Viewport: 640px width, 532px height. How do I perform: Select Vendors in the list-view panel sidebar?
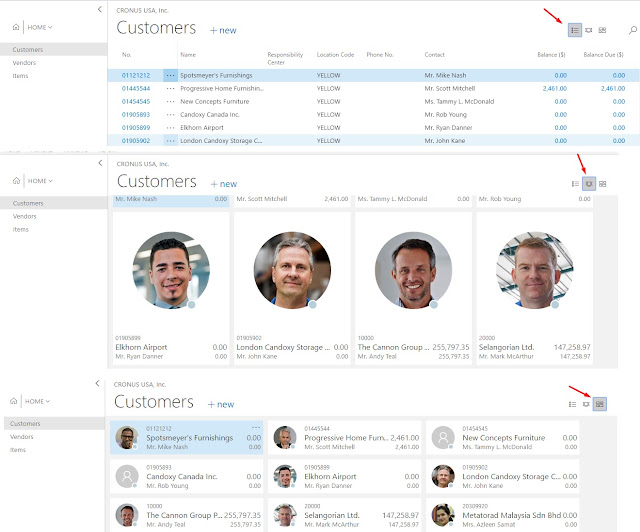point(24,62)
